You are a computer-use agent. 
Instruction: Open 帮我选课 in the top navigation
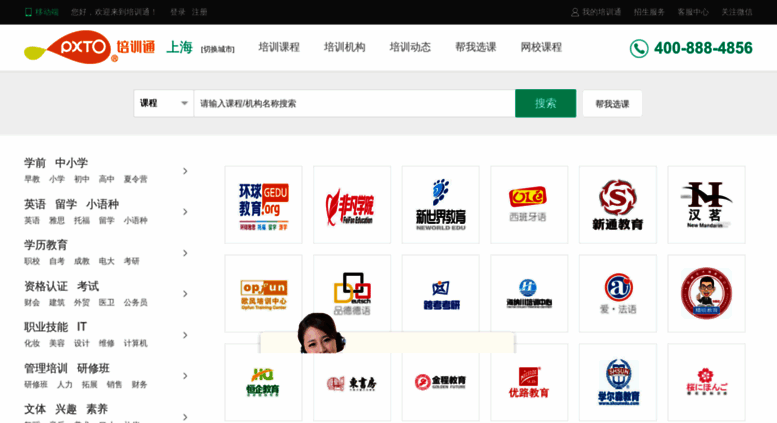pos(476,47)
